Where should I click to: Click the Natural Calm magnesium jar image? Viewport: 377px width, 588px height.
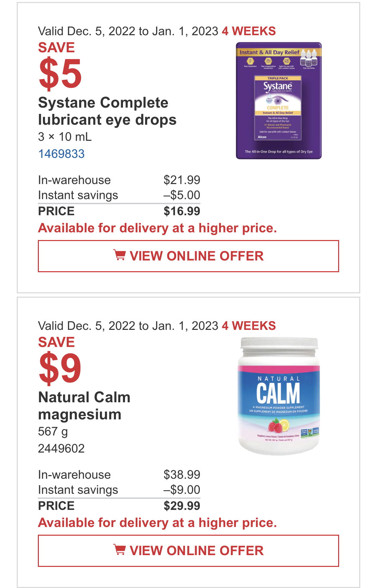pyautogui.click(x=279, y=396)
